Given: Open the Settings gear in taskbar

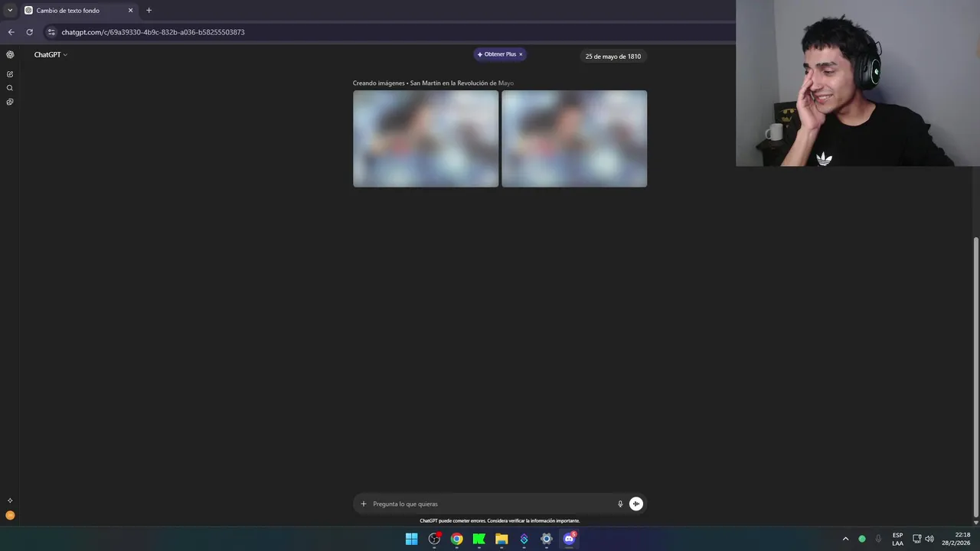Looking at the screenshot, I should tap(547, 539).
